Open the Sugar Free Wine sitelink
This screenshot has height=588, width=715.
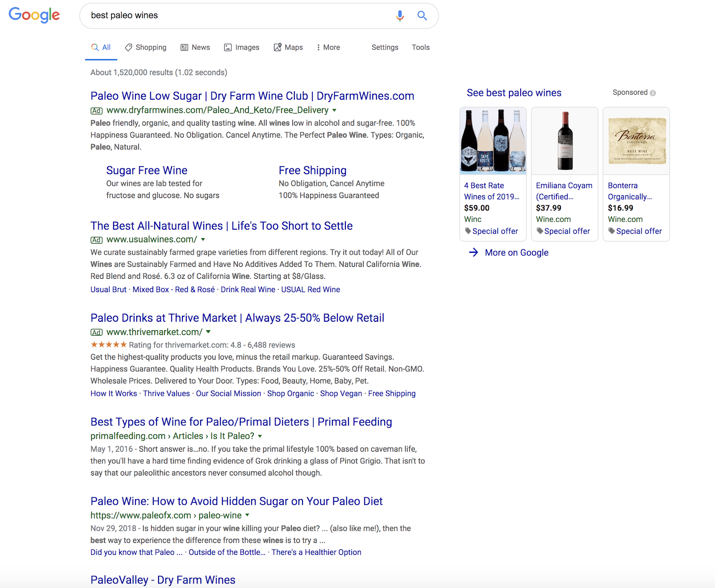(147, 170)
